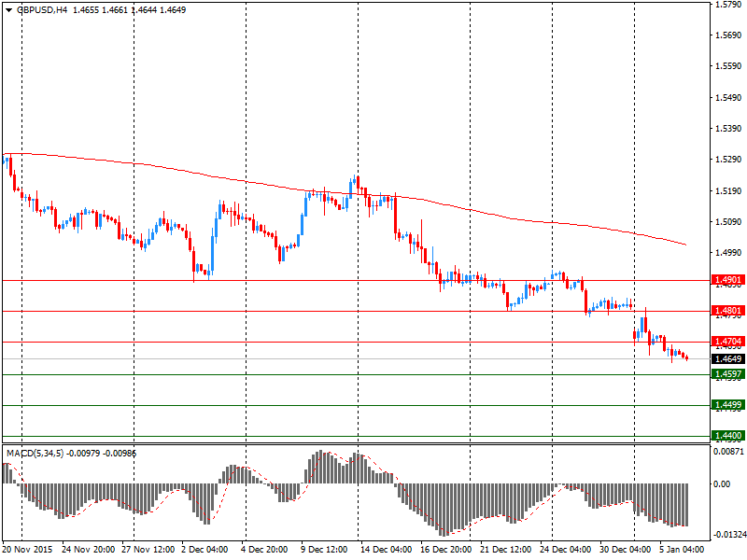
Task: Select the 24 Nov 20:00 time label
Action: (88, 549)
